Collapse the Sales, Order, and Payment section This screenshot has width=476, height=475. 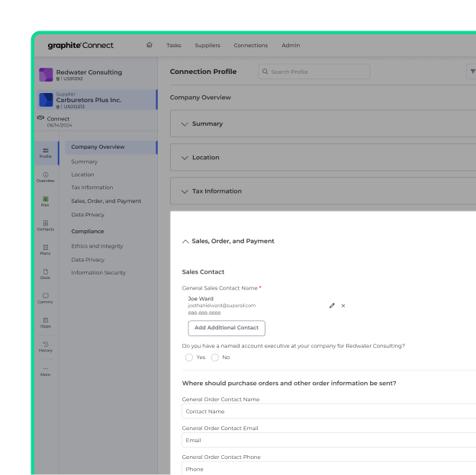coord(185,241)
